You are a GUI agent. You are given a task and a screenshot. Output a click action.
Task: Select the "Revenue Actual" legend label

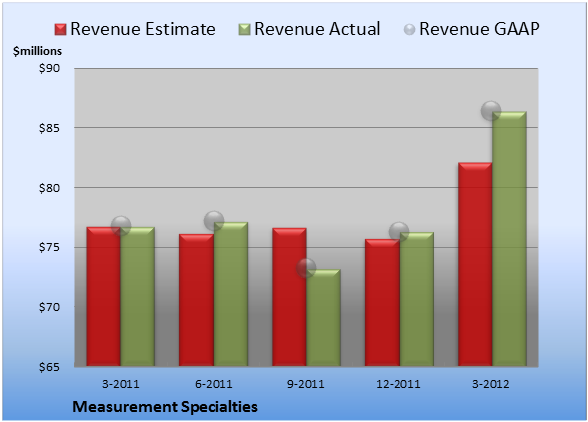pyautogui.click(x=317, y=29)
